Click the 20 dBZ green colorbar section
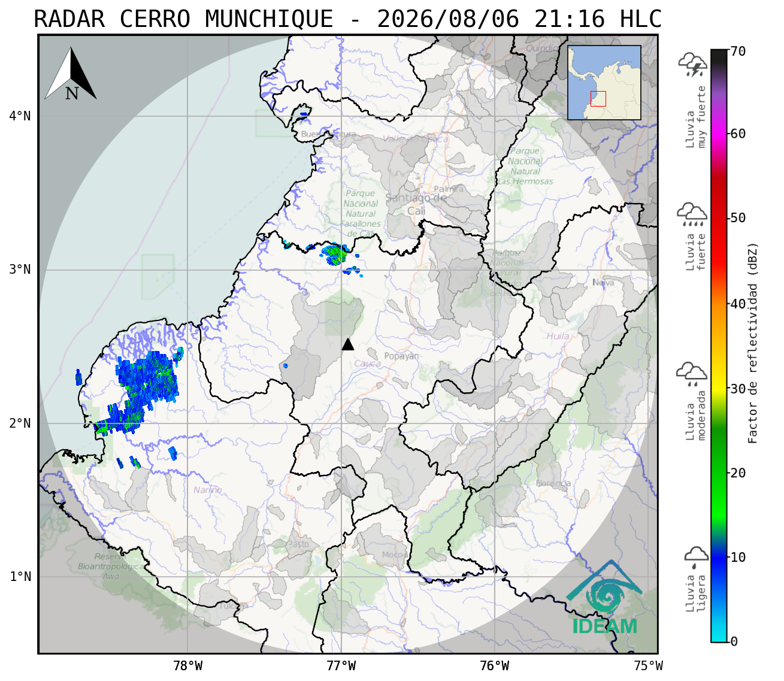 (719, 473)
